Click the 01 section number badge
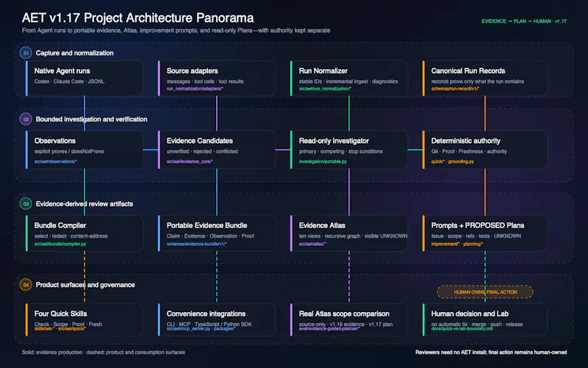 26,53
